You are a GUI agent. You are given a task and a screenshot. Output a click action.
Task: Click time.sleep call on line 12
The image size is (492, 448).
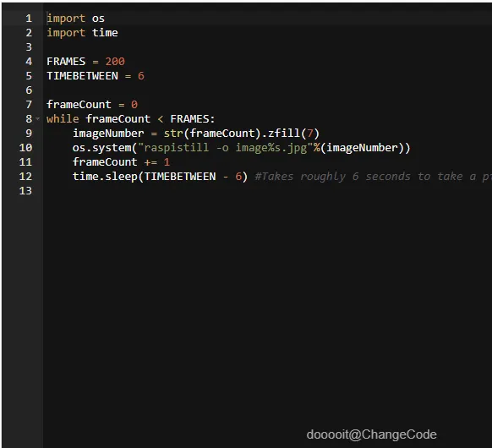[x=160, y=177]
